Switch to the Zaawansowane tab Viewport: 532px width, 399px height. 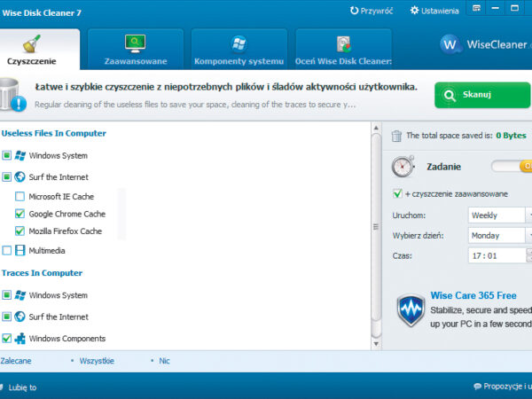(136, 50)
